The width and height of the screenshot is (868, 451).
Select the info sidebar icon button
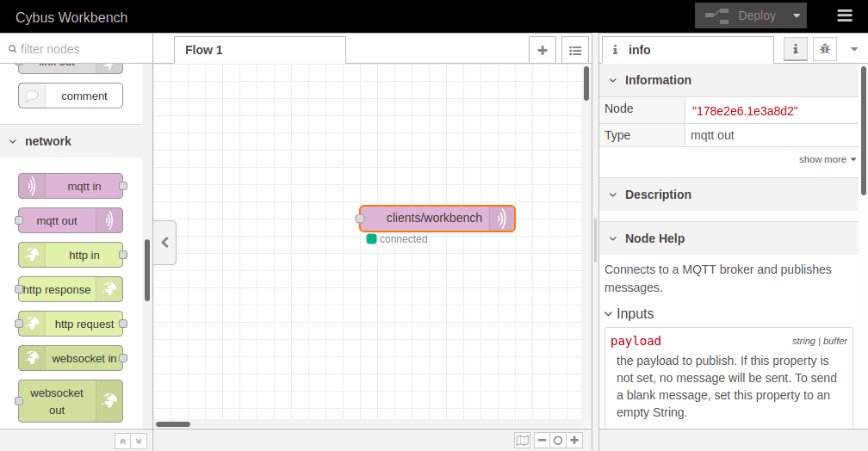[x=795, y=50]
